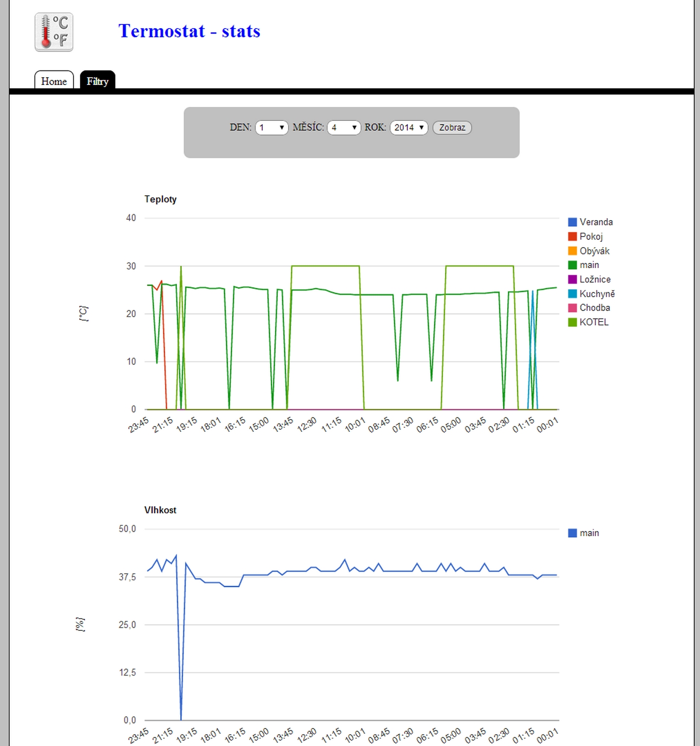
Task: Select the Chodba pink legend swatch
Action: click(x=572, y=308)
